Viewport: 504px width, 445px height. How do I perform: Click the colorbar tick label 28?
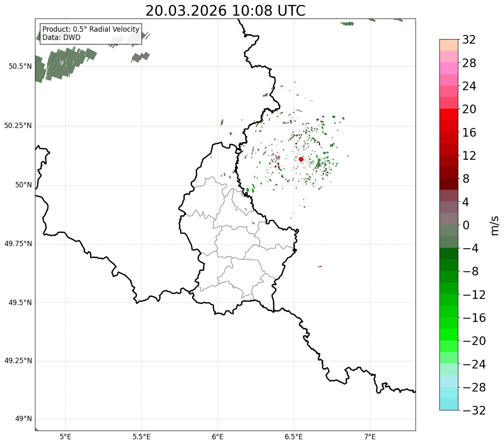[469, 63]
